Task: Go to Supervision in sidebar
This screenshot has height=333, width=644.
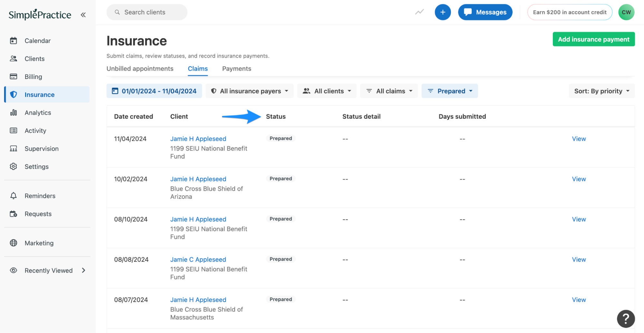Action: [x=42, y=149]
